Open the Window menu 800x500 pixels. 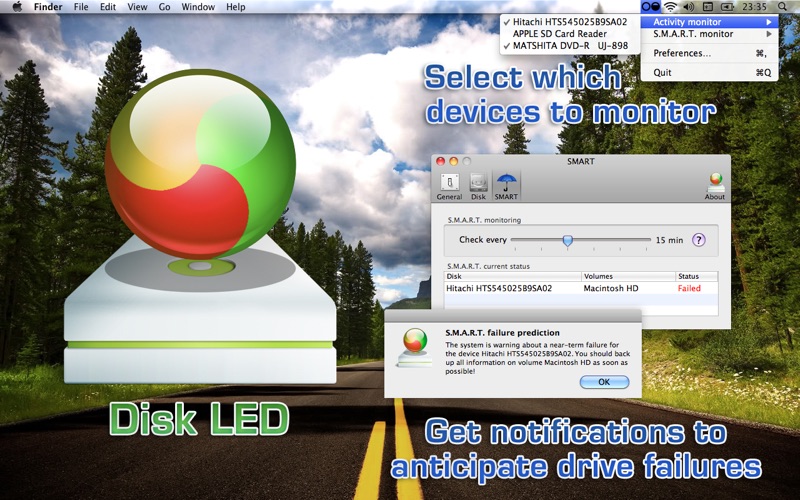198,7
